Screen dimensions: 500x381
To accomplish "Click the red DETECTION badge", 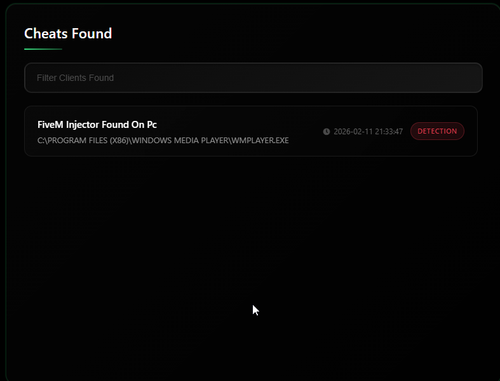I will click(437, 131).
